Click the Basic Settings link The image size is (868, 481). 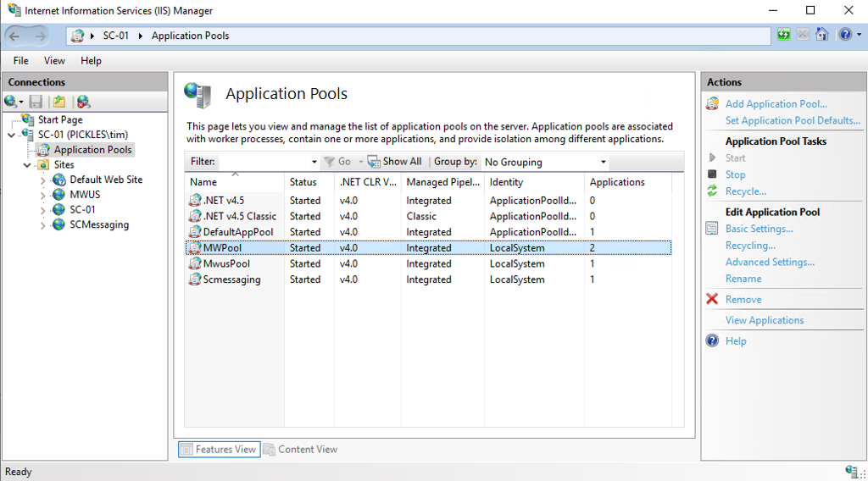(x=759, y=229)
